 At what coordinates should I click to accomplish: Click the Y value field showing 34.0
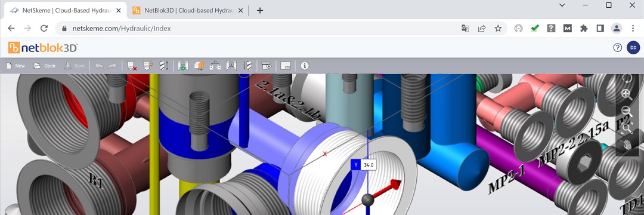tap(369, 165)
